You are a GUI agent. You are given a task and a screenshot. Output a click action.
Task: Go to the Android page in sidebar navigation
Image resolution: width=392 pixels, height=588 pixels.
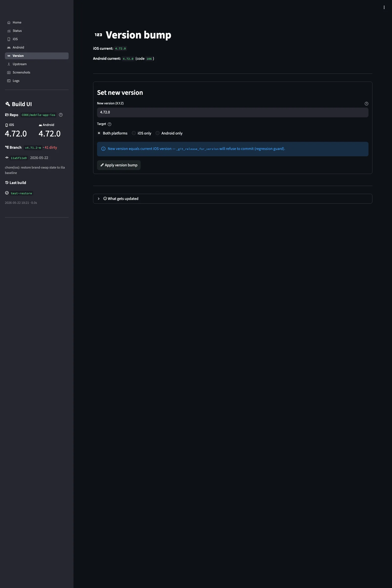point(37,48)
